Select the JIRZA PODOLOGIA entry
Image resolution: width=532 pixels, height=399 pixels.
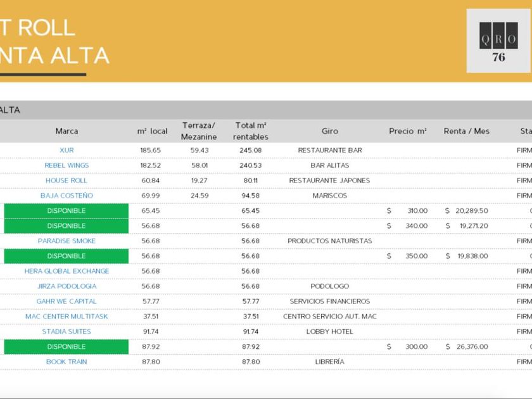click(66, 286)
